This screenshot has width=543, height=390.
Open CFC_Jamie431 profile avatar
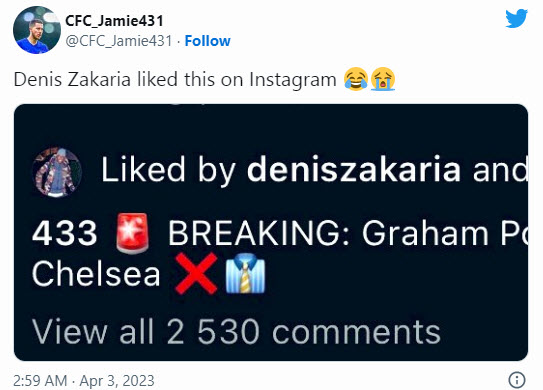coord(37,30)
